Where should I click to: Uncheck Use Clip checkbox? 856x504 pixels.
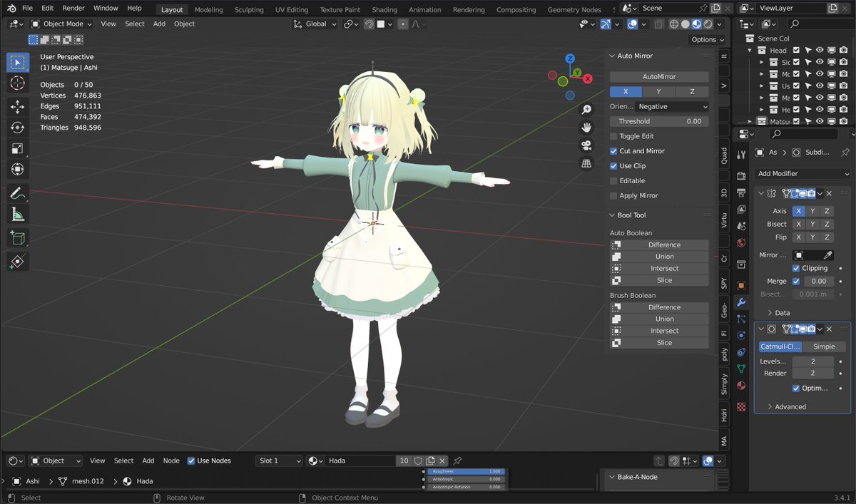pos(613,166)
